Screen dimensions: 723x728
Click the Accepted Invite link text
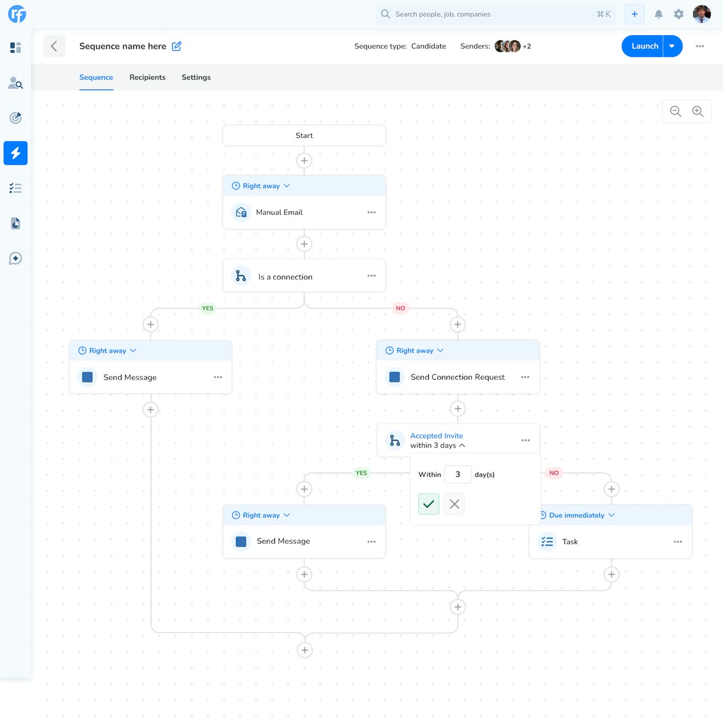(436, 436)
